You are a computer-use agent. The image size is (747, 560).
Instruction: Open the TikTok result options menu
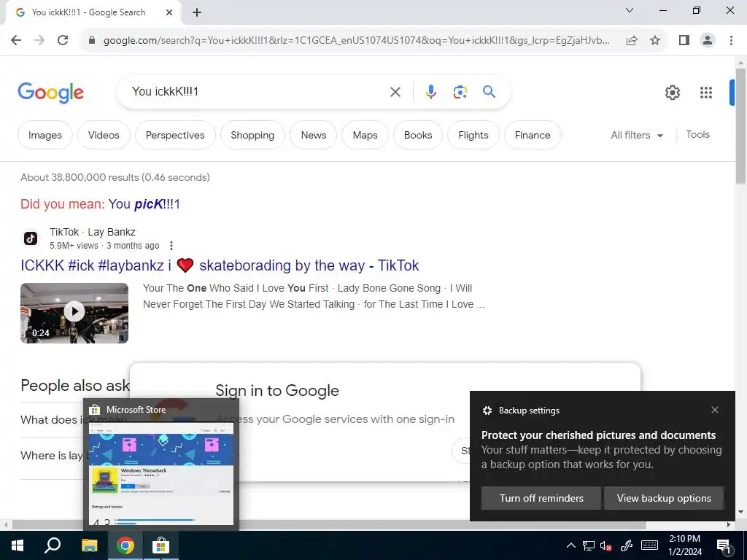[x=171, y=246]
